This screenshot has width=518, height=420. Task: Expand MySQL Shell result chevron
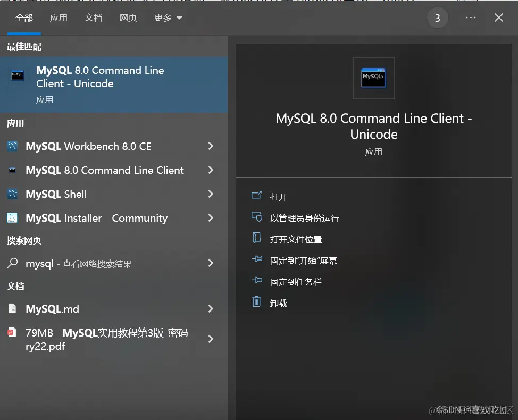[211, 194]
